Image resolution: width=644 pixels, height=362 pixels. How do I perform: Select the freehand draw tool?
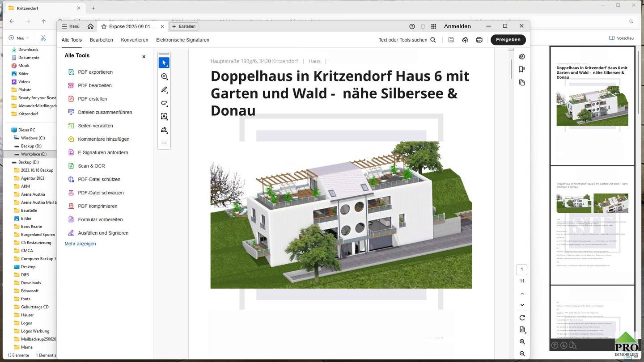[164, 103]
